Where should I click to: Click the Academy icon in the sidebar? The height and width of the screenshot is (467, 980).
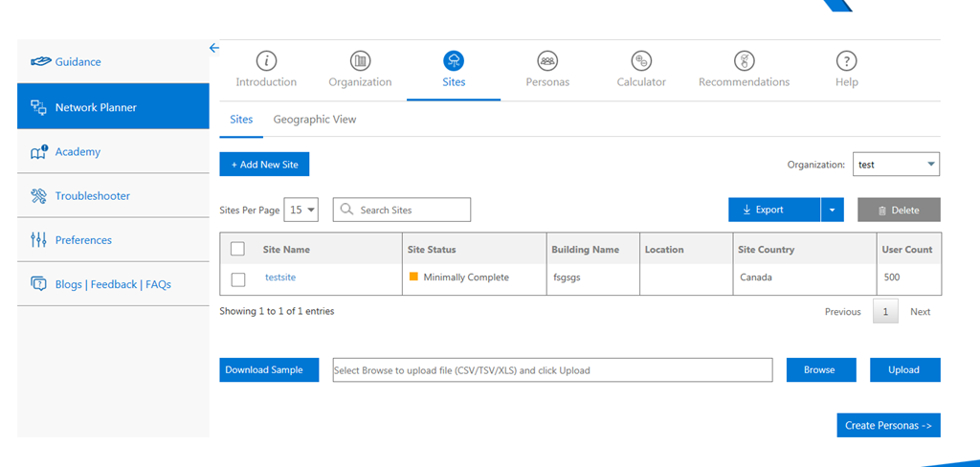pos(39,152)
